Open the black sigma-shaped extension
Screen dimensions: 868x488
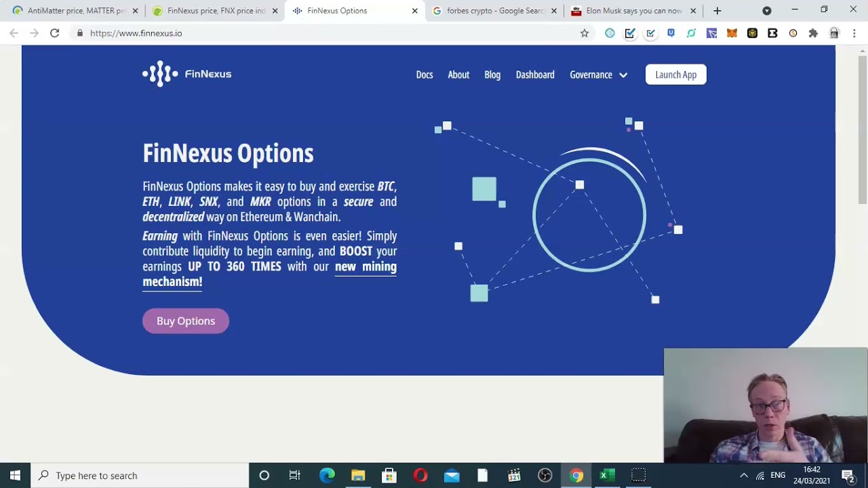click(x=772, y=33)
